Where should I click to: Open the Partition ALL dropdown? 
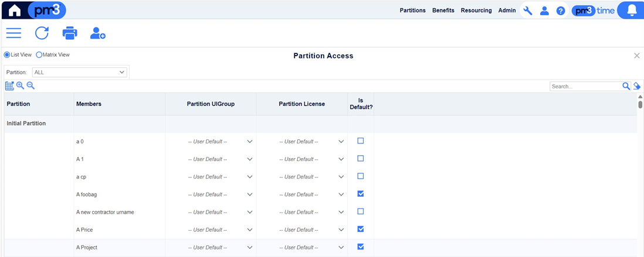pos(80,72)
